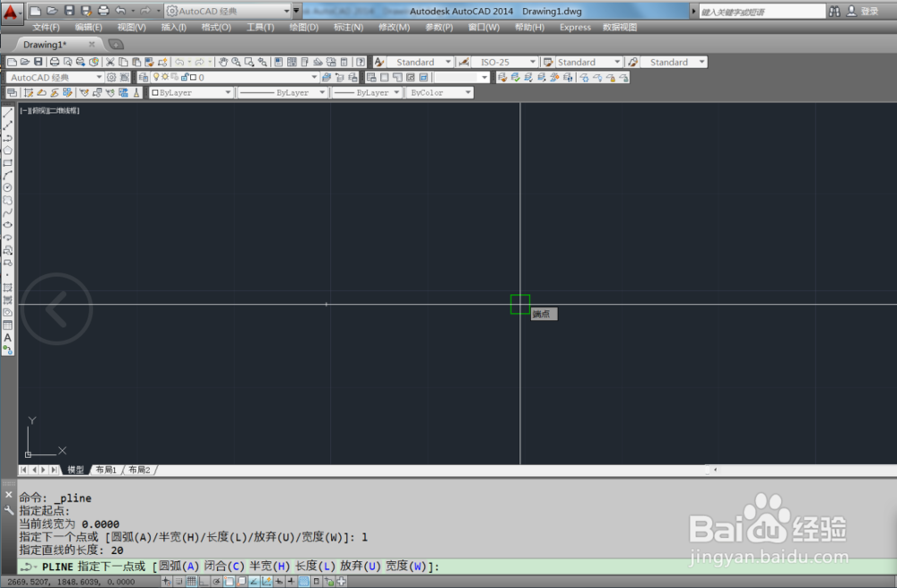Select the Revision Cloud tool
897x588 pixels.
(x=7, y=200)
